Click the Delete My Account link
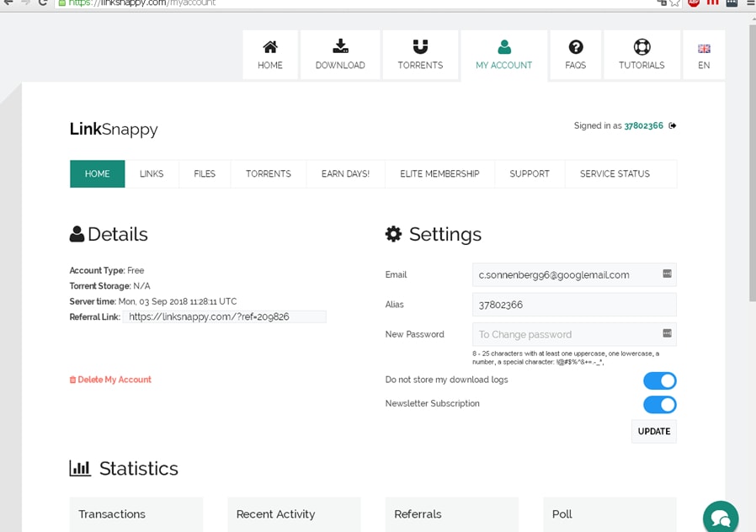756x532 pixels. click(114, 380)
